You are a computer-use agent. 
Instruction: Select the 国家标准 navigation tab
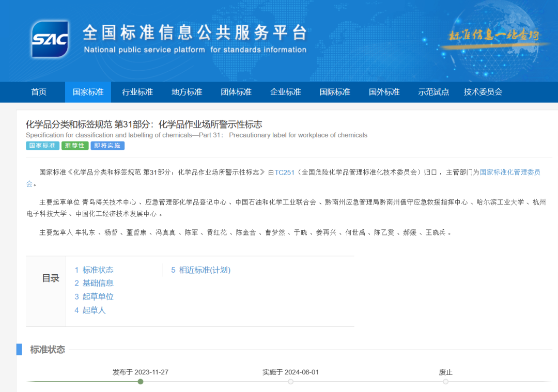pyautogui.click(x=88, y=92)
